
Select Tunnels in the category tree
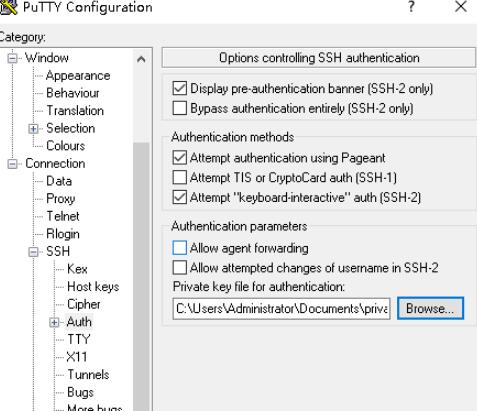88,375
